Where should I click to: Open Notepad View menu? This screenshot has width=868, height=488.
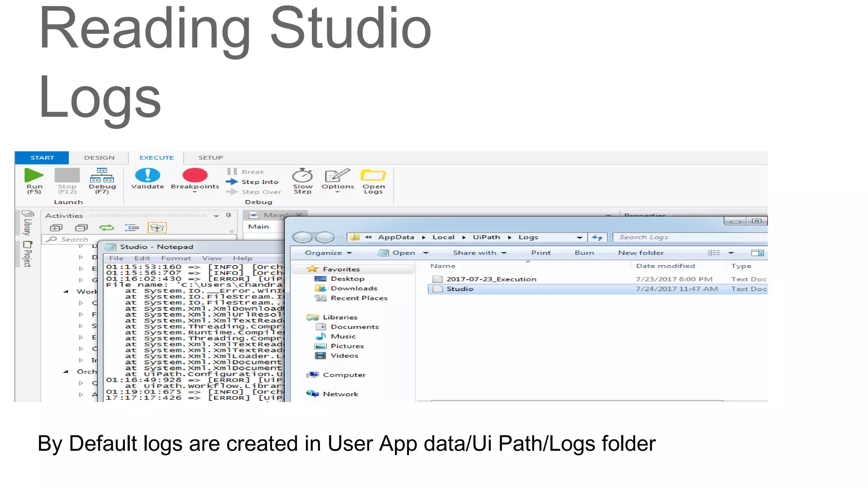pyautogui.click(x=212, y=258)
